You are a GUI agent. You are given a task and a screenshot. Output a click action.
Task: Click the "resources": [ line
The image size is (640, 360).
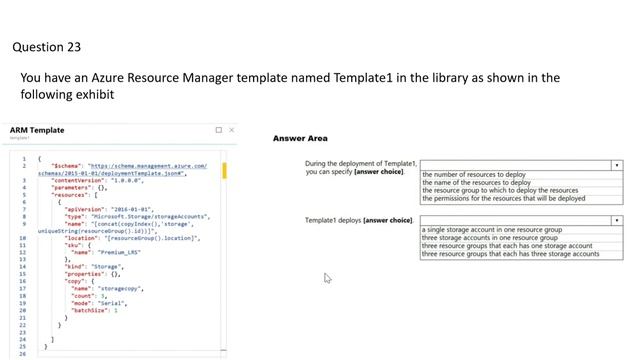pyautogui.click(x=74, y=195)
